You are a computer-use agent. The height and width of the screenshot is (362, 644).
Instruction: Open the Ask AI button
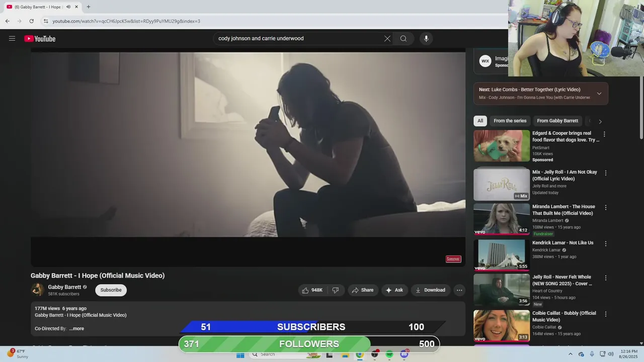click(394, 290)
